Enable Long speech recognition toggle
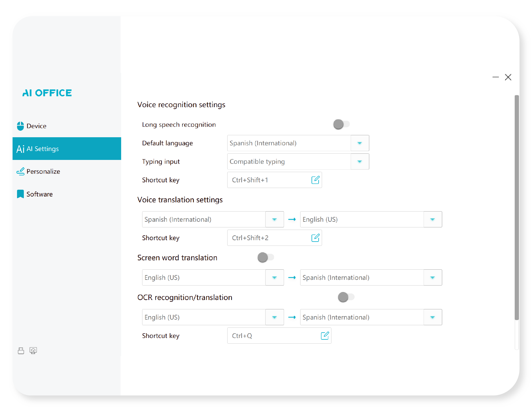The height and width of the screenshot is (410, 532). [341, 124]
